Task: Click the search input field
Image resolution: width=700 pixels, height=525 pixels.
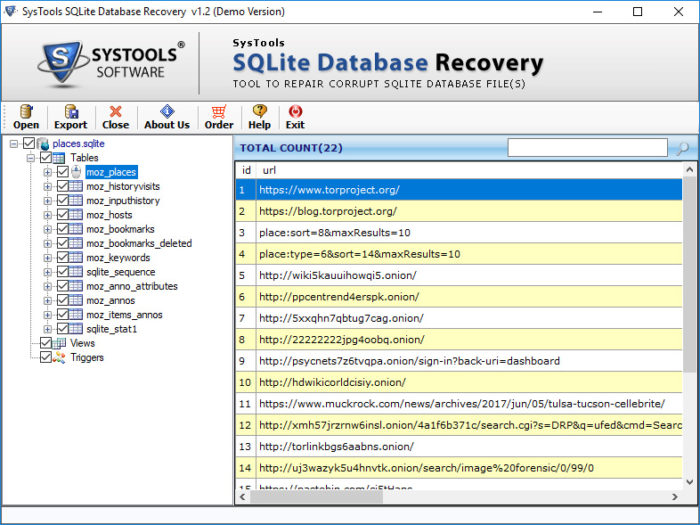Action: pyautogui.click(x=588, y=148)
